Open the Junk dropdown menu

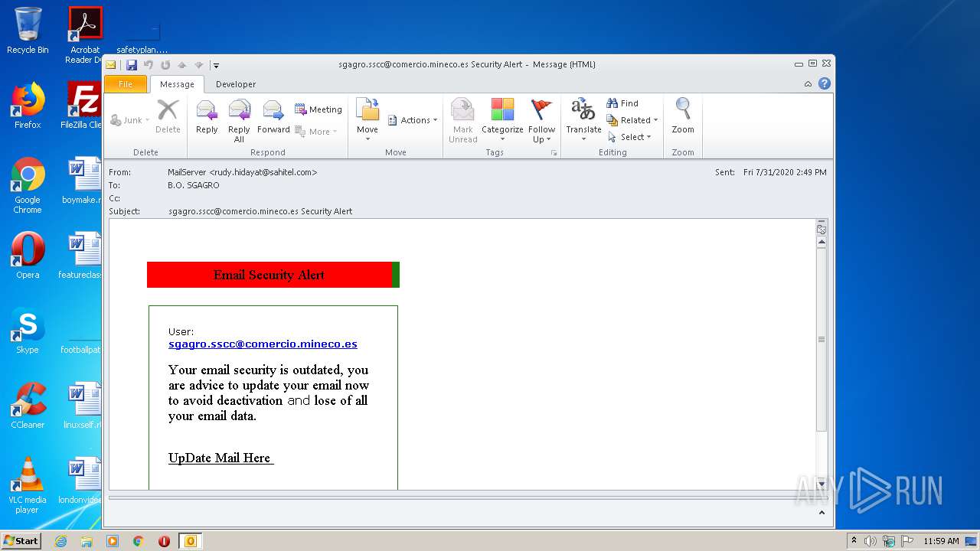129,120
